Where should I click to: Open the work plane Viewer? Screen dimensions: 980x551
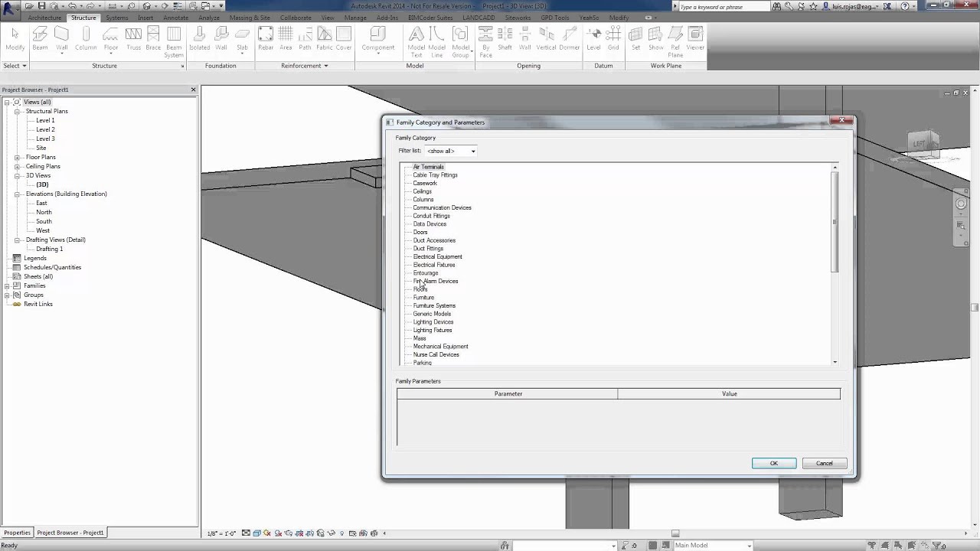tap(695, 39)
